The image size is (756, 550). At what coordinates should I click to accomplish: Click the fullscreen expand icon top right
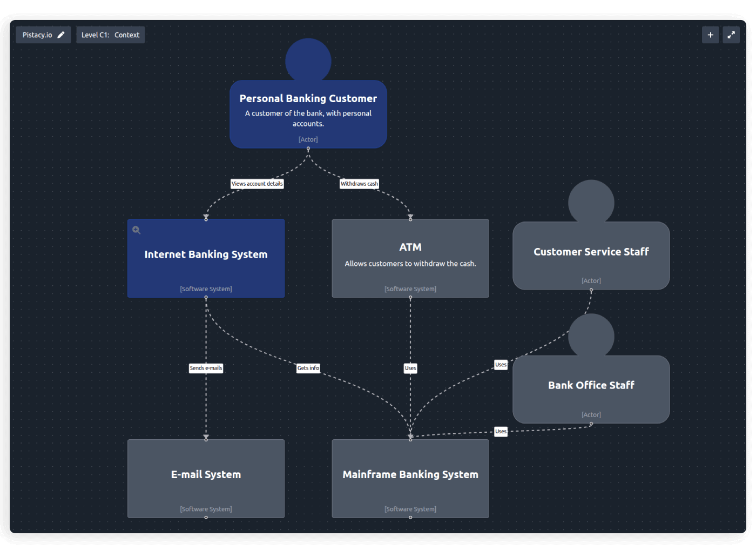point(731,34)
